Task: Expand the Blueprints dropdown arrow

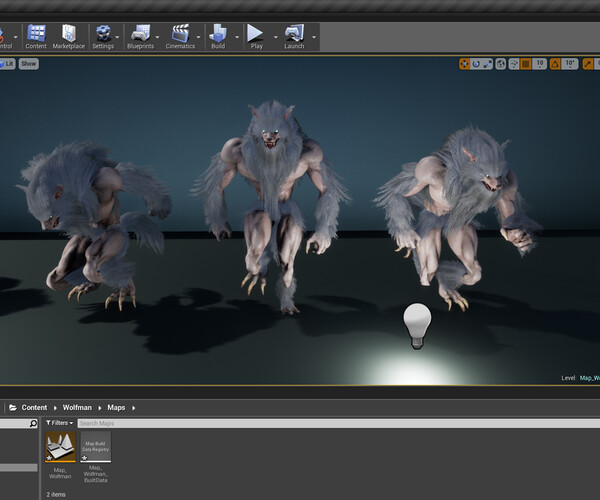Action: point(157,37)
